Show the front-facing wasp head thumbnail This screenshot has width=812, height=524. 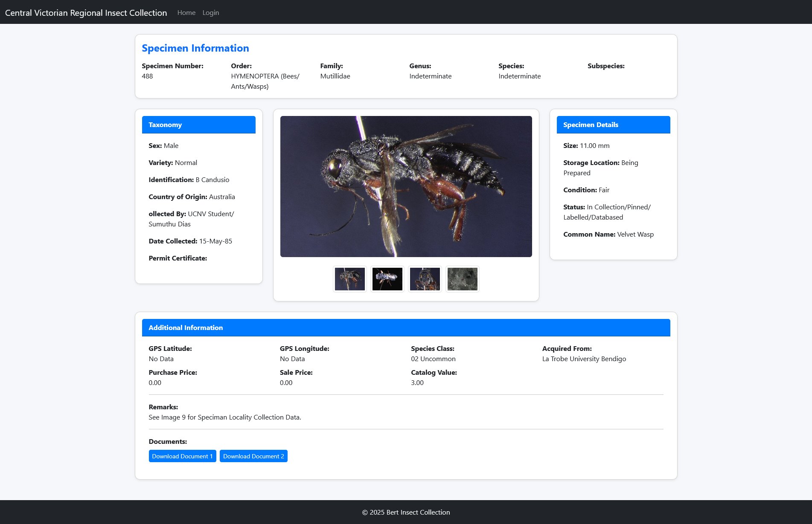click(x=425, y=279)
